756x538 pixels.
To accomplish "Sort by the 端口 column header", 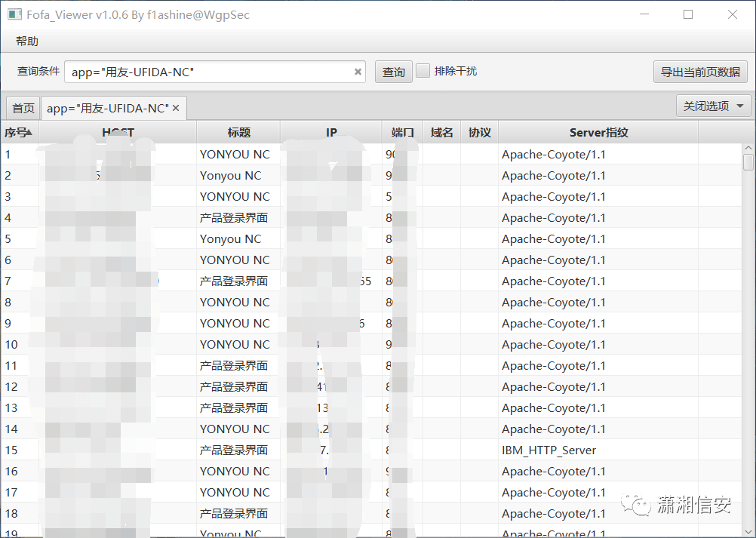I will click(403, 132).
